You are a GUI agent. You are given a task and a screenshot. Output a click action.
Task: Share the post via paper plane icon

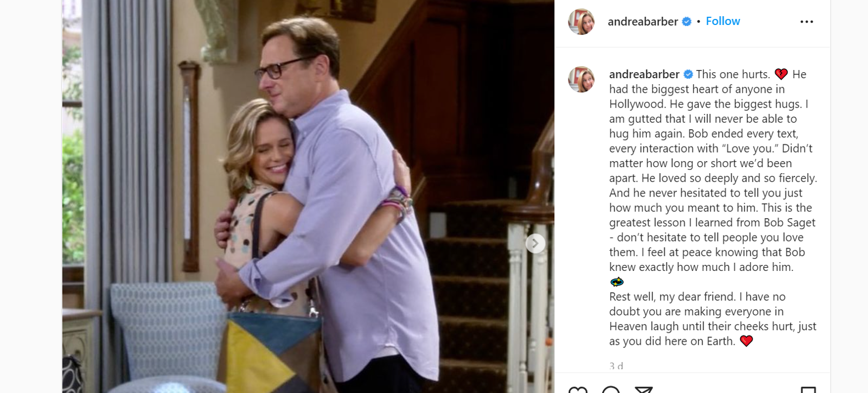pos(644,390)
